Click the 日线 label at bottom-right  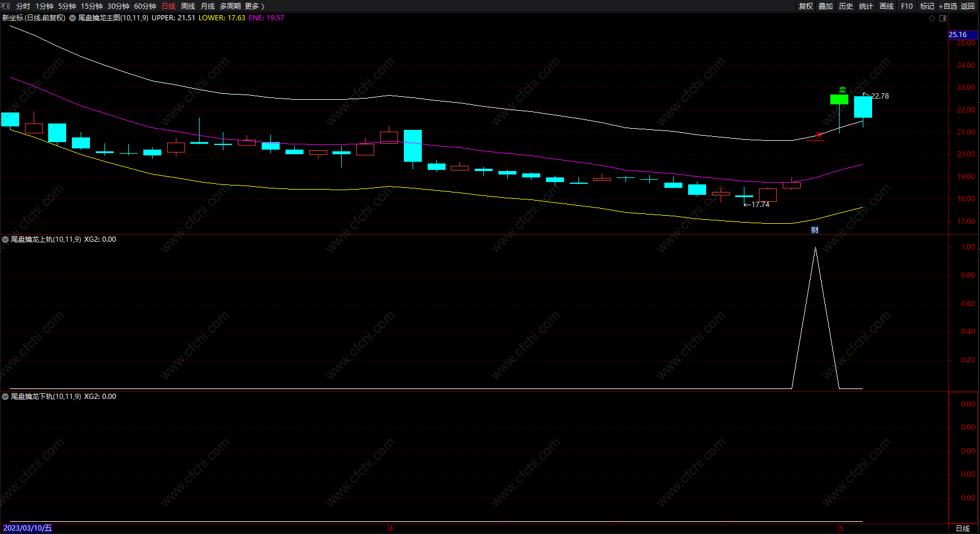[x=963, y=528]
